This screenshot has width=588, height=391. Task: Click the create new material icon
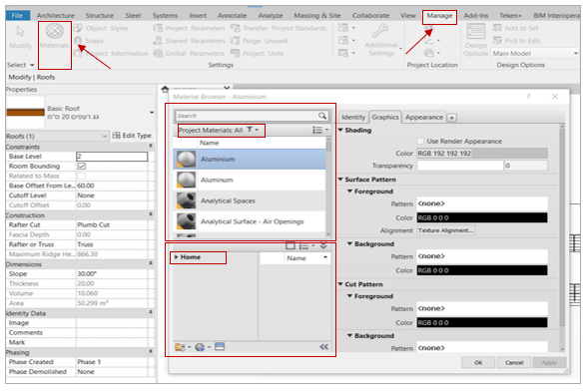click(x=201, y=347)
